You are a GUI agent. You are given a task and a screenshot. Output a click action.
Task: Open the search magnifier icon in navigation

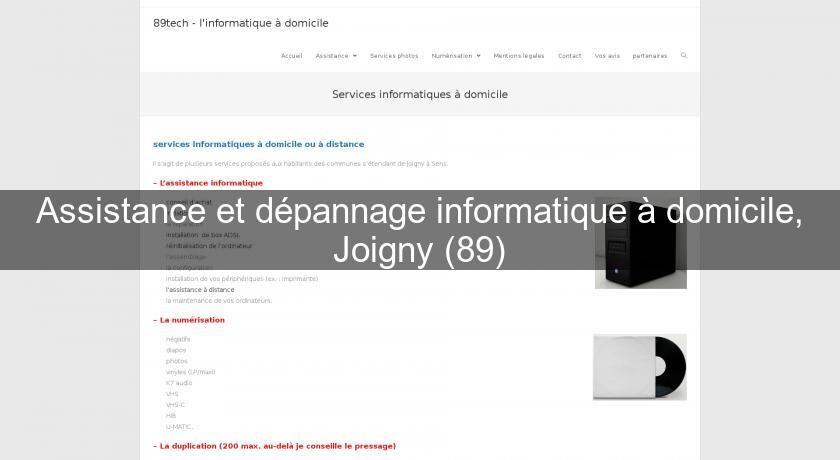[x=684, y=55]
